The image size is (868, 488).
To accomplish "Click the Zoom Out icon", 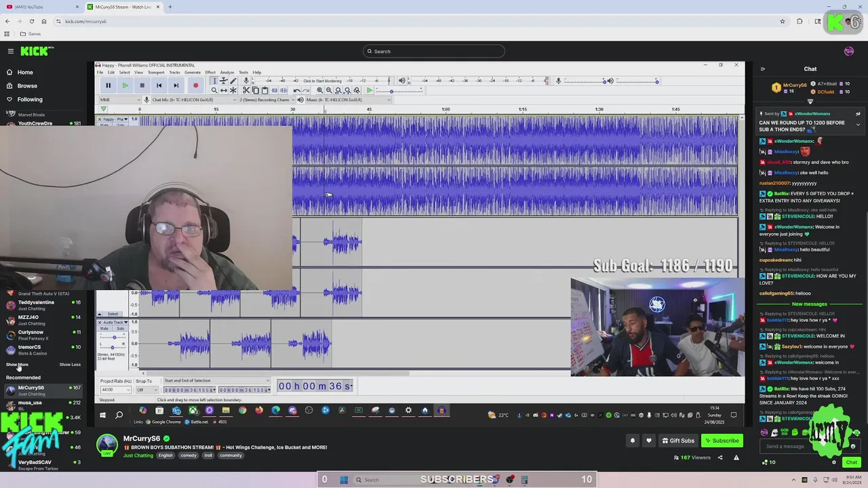I will pos(329,90).
